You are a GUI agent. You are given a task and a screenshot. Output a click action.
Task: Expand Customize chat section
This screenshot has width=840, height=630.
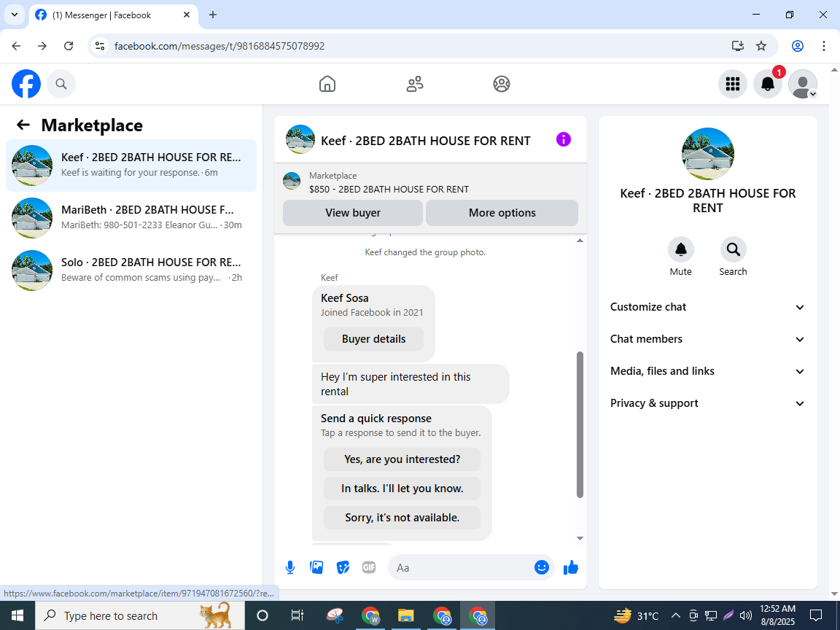(708, 307)
